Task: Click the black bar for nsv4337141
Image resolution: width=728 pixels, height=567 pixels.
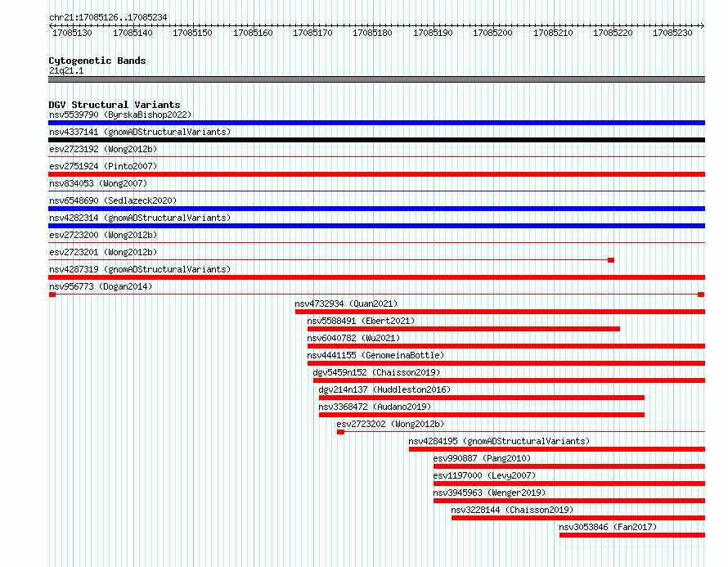Action: (x=376, y=140)
